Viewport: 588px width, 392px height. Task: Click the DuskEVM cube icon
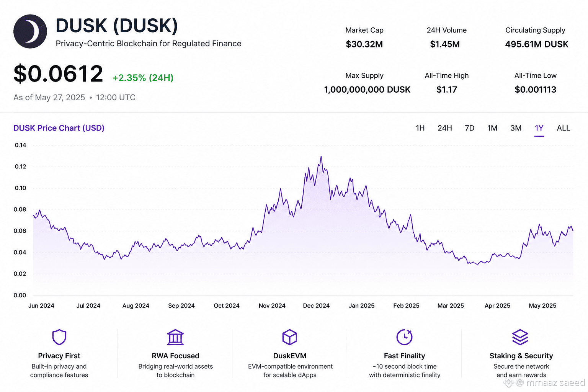coord(290,337)
